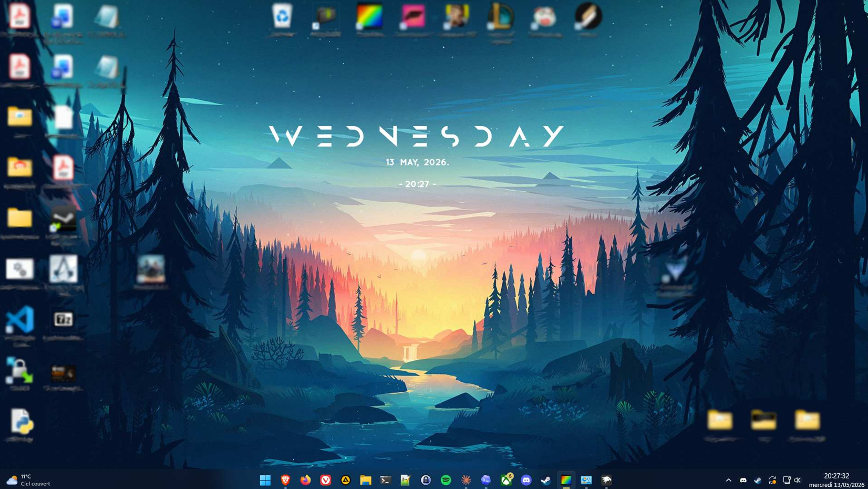Open Spotify from the taskbar
This screenshot has width=868, height=489.
pos(446,480)
